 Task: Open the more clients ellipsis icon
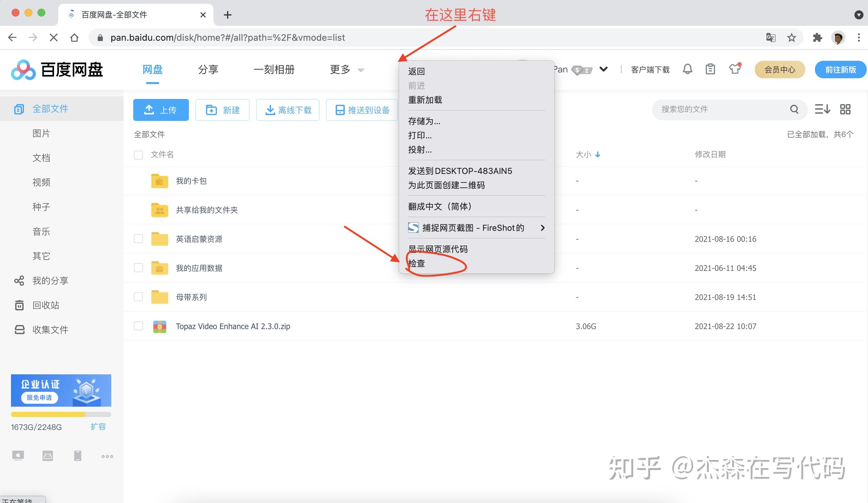coord(107,456)
